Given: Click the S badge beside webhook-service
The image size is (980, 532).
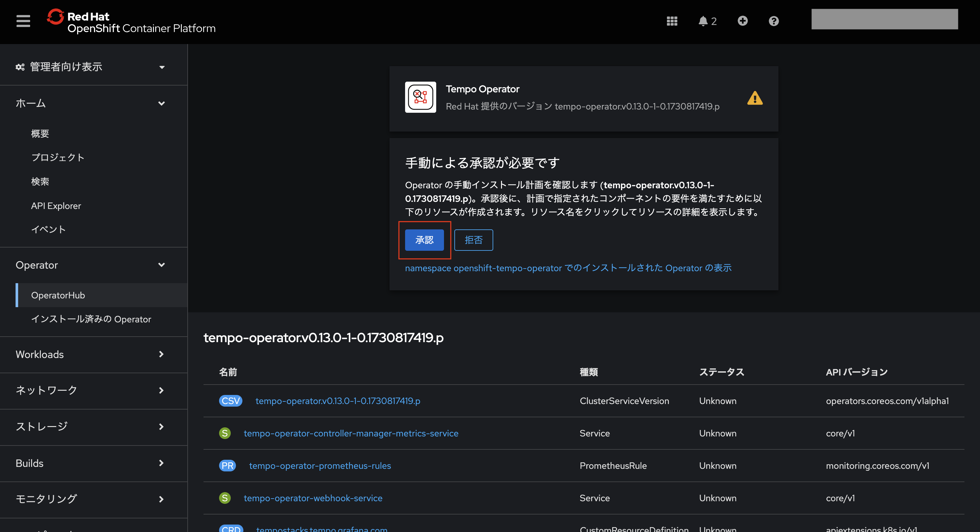Looking at the screenshot, I should (225, 498).
